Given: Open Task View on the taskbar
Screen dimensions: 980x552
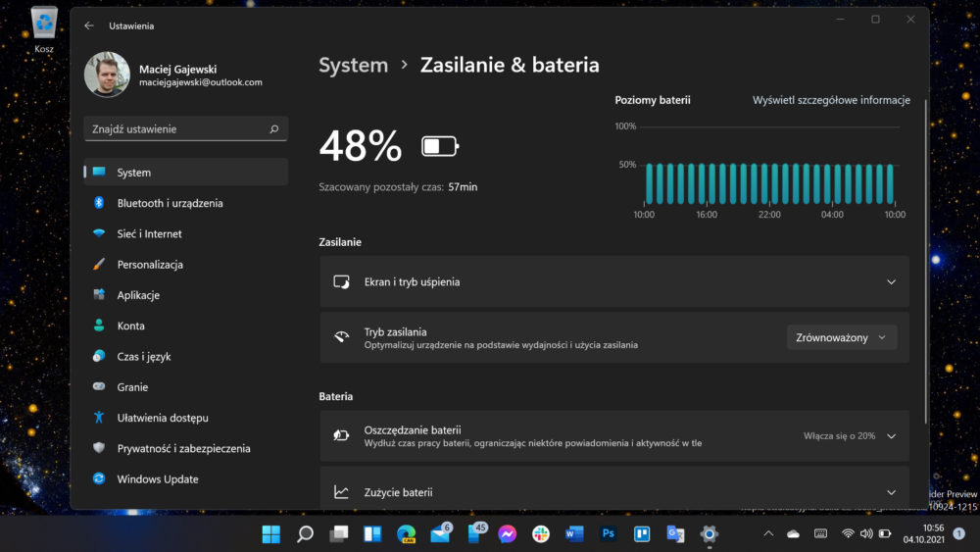Looking at the screenshot, I should coord(339,534).
